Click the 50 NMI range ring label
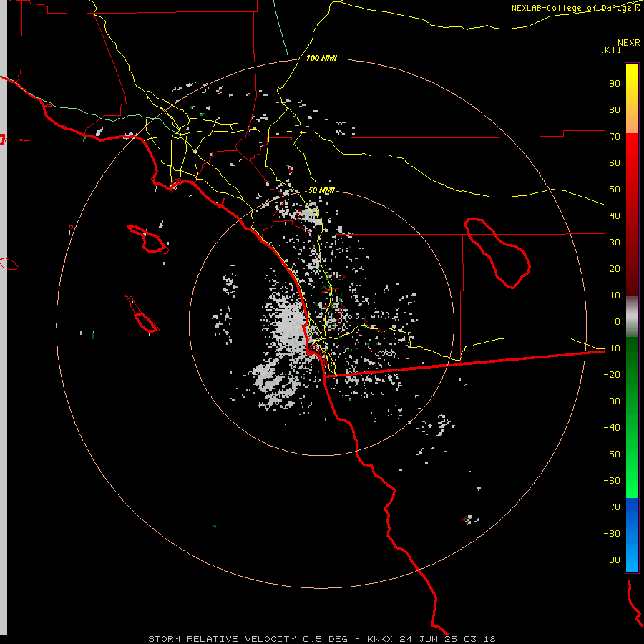 point(321,190)
